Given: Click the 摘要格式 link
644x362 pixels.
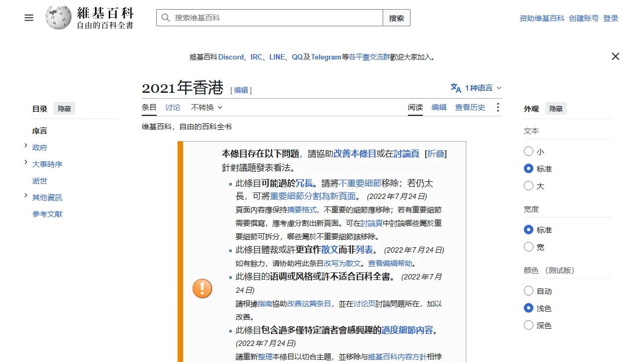Looking at the screenshot, I should click(302, 210).
